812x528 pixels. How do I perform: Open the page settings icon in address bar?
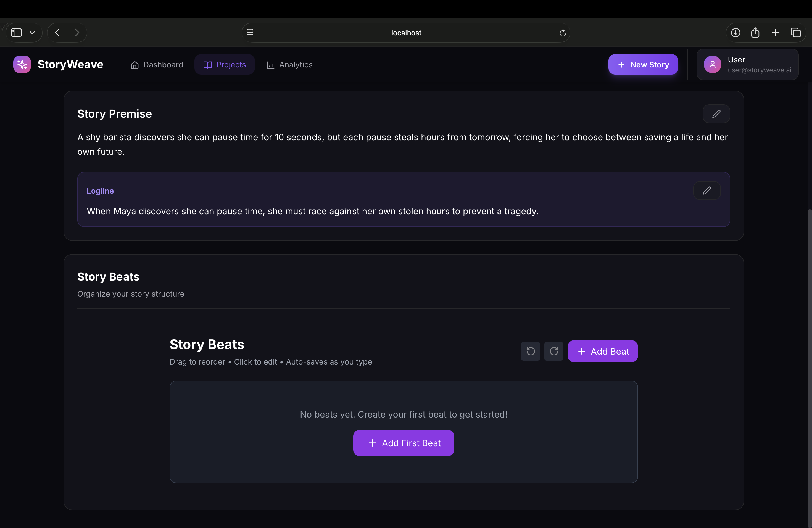point(250,33)
